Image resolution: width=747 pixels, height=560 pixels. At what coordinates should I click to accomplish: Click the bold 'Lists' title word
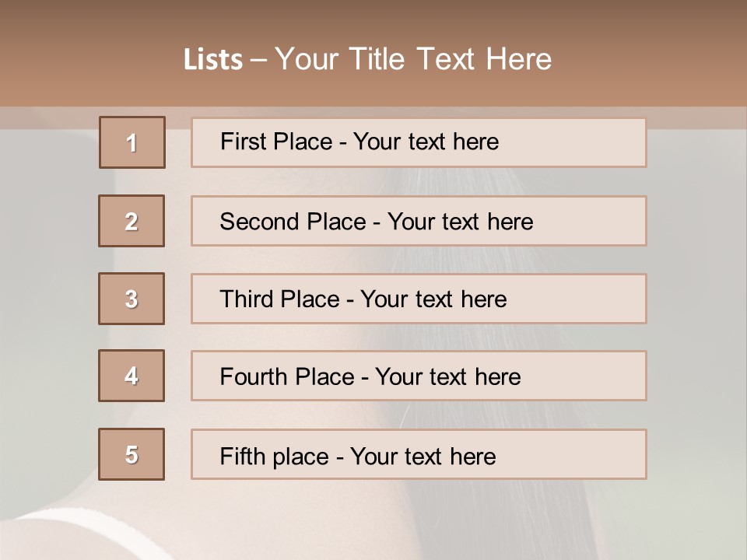[213, 60]
